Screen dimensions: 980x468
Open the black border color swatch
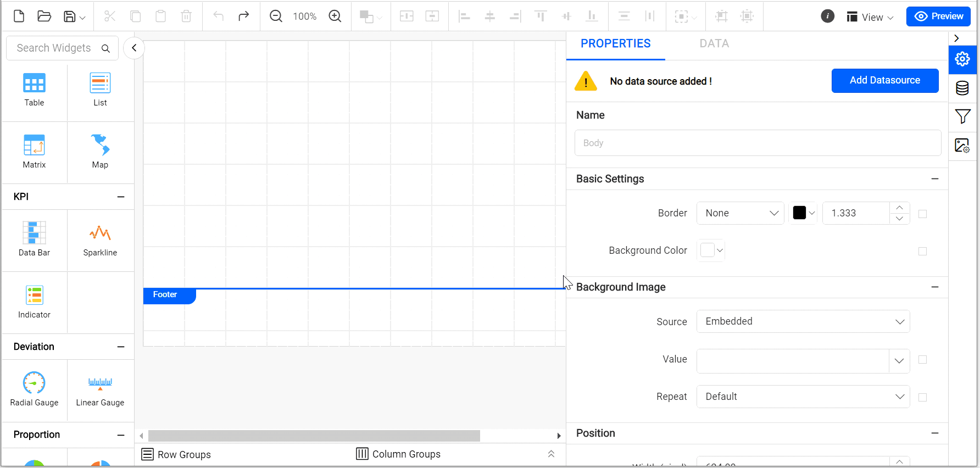803,213
